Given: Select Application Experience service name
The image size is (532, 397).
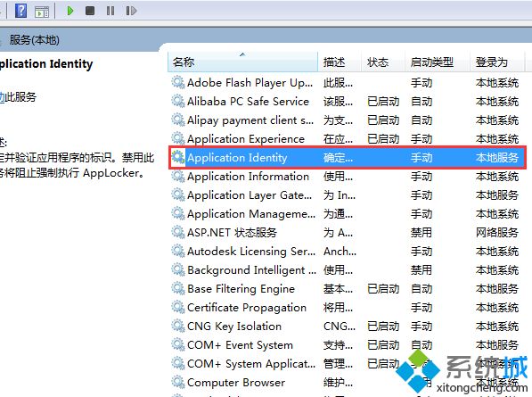Looking at the screenshot, I should tap(246, 138).
